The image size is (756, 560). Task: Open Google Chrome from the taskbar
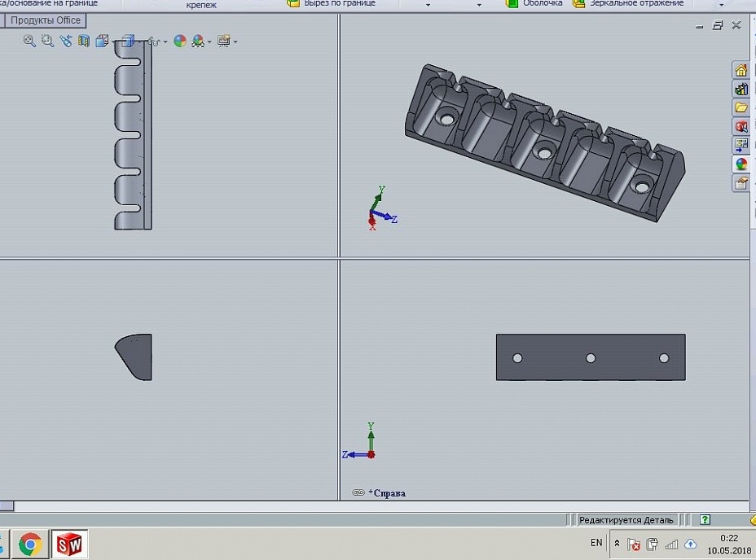click(x=30, y=545)
